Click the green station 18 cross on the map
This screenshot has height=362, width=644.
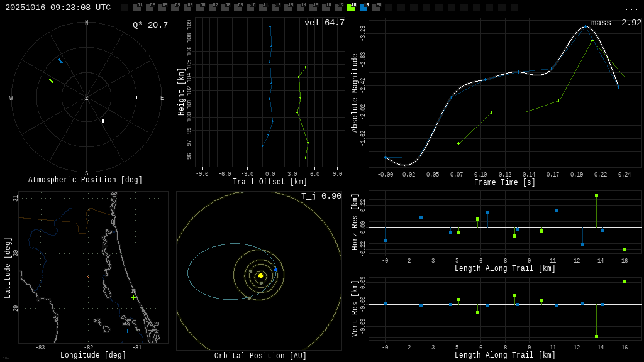(133, 297)
